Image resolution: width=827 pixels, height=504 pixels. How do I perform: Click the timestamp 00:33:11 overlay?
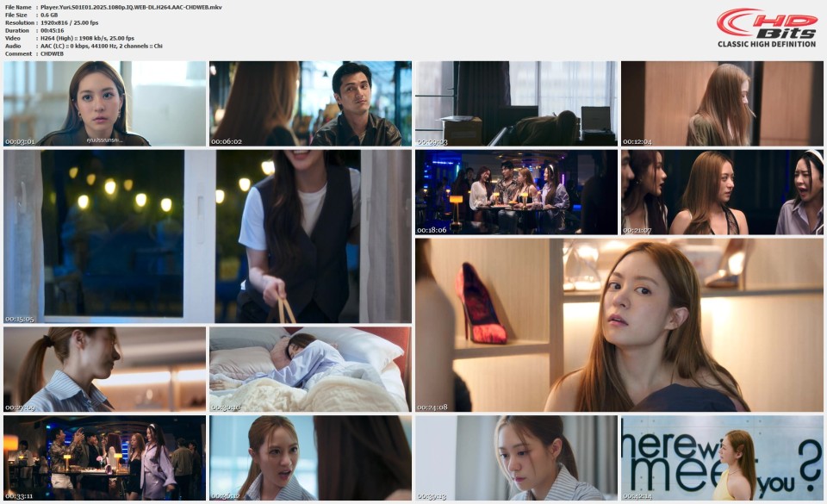21,495
